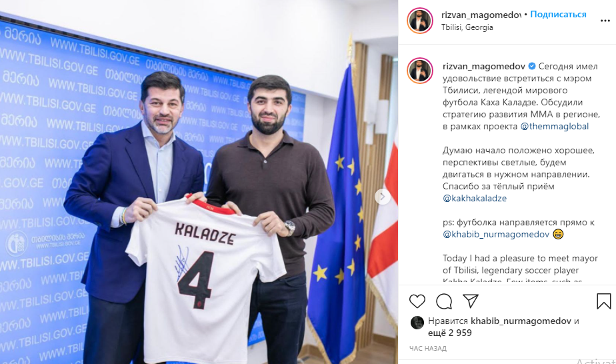Visit the @kakhakaladze profile mention
The image size is (616, 364).
click(475, 198)
